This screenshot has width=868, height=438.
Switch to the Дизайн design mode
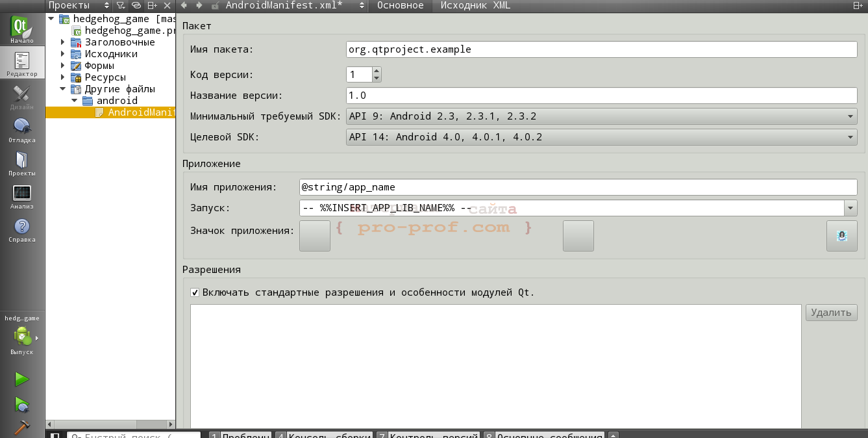(22, 97)
